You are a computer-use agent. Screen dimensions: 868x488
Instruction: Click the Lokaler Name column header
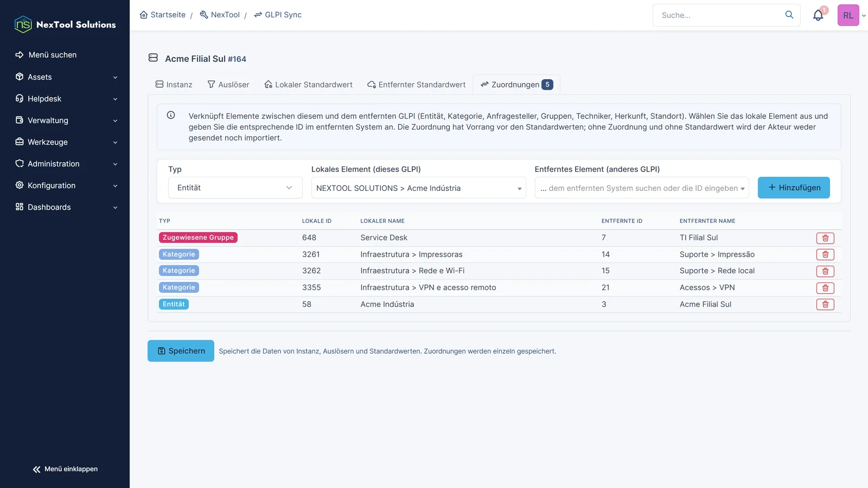pyautogui.click(x=382, y=221)
